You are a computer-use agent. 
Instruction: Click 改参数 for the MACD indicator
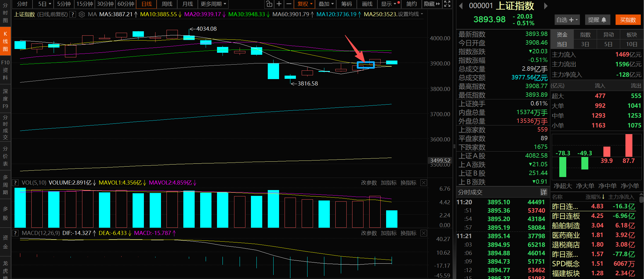pos(369,233)
